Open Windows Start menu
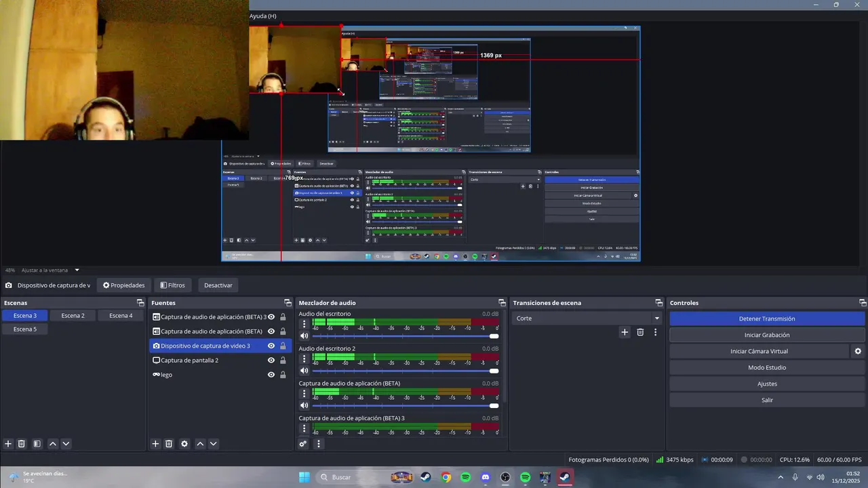Image resolution: width=868 pixels, height=488 pixels. tap(304, 477)
